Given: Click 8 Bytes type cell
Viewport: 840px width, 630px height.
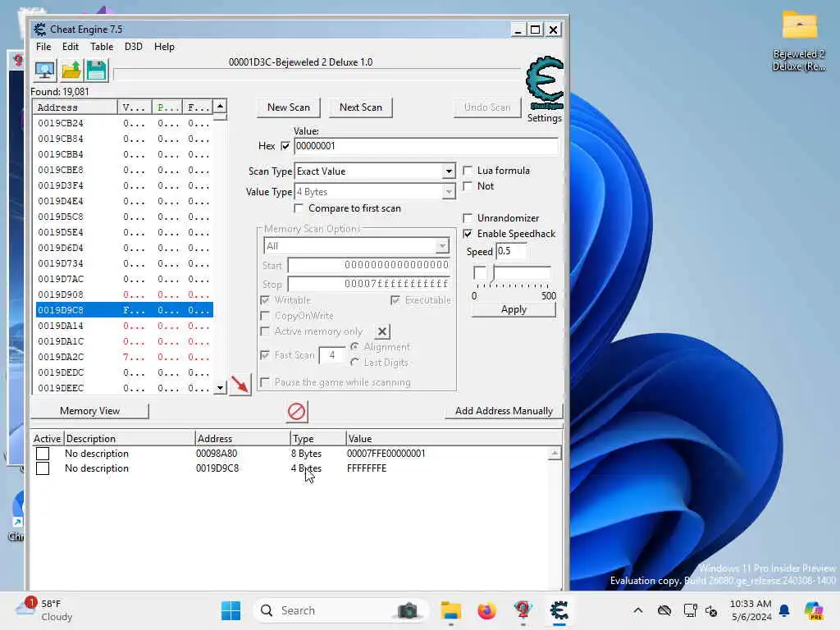Looking at the screenshot, I should coord(306,454).
